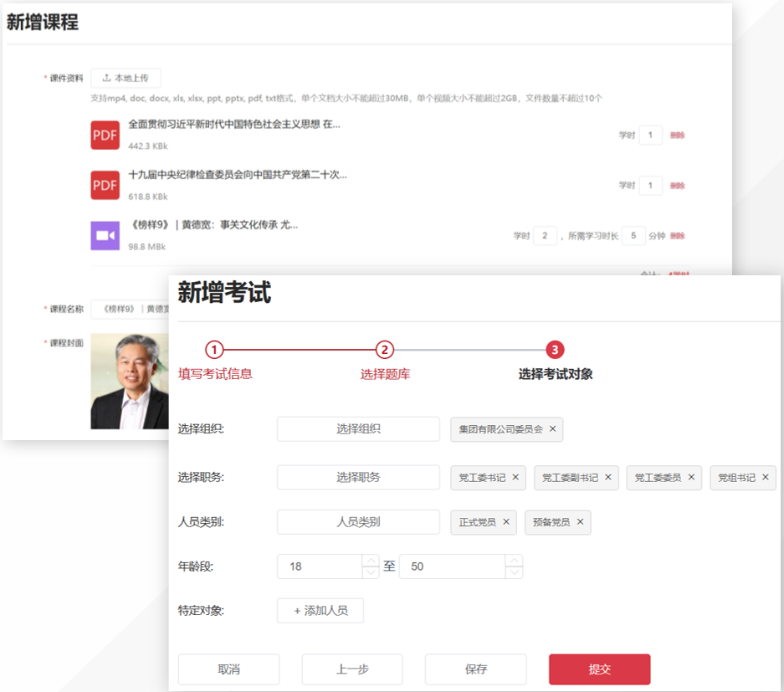Screen dimensions: 784x692
Task: Delete the 《榜样9》 video courseware
Action: click(x=677, y=236)
